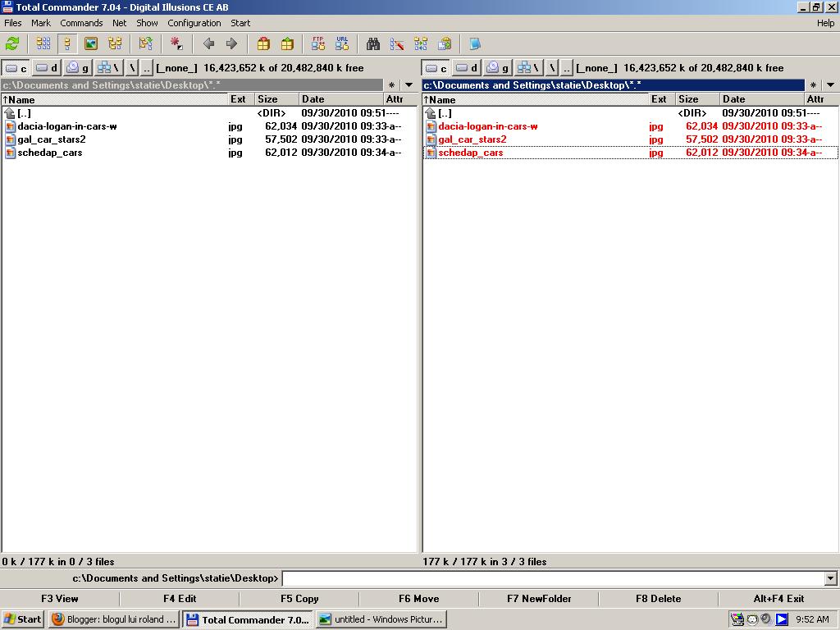Open Windows Start button on taskbar

[22, 619]
